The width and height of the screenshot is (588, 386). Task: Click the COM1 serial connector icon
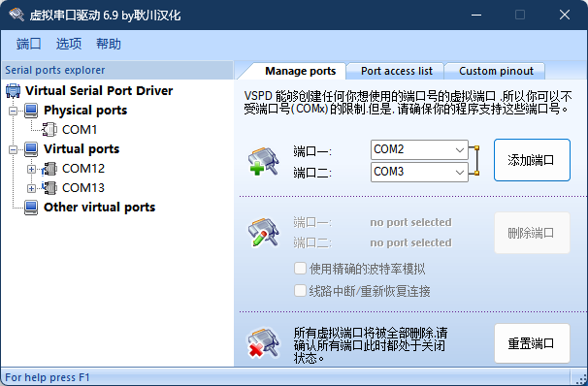tap(49, 130)
